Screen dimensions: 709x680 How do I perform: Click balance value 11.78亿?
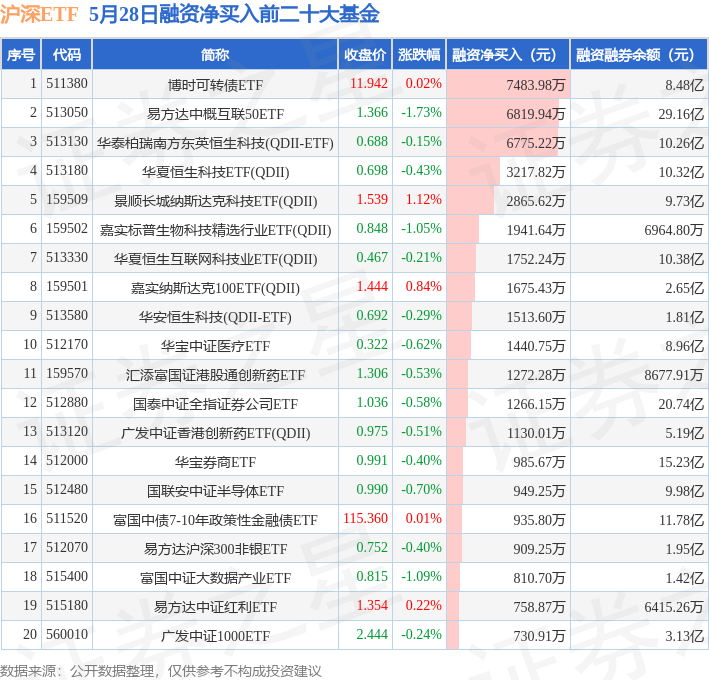point(681,519)
